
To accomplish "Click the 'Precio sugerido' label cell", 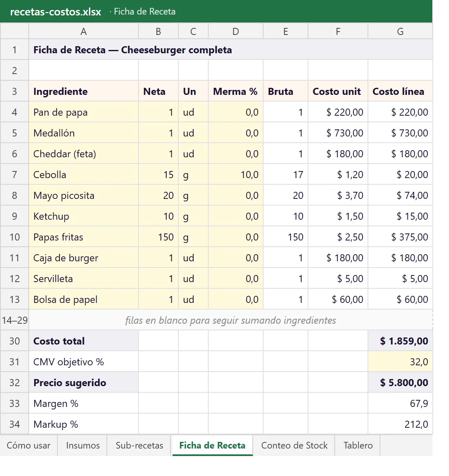I will coord(84,382).
